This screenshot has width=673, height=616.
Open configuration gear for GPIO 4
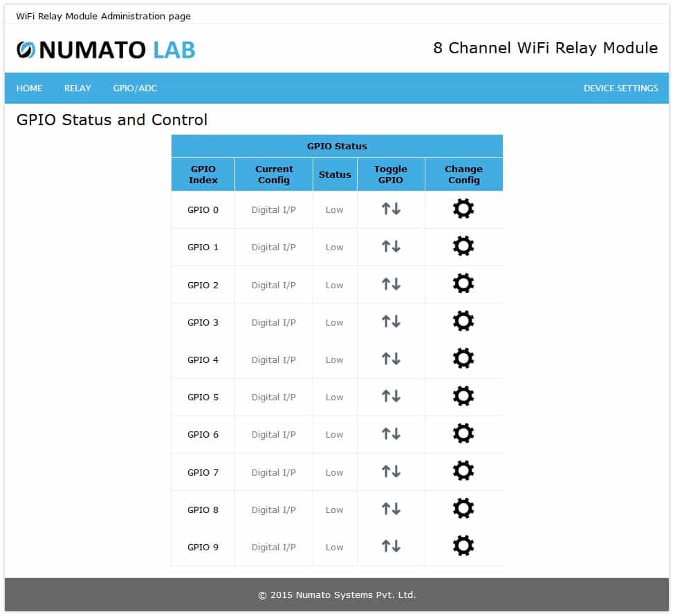tap(463, 358)
